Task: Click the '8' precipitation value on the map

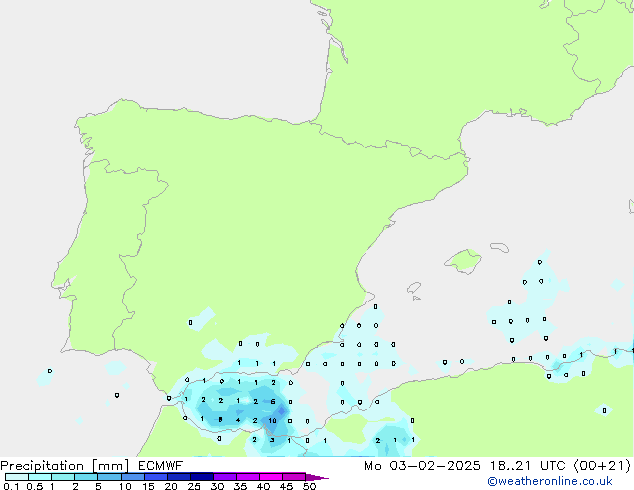Action: click(x=220, y=420)
